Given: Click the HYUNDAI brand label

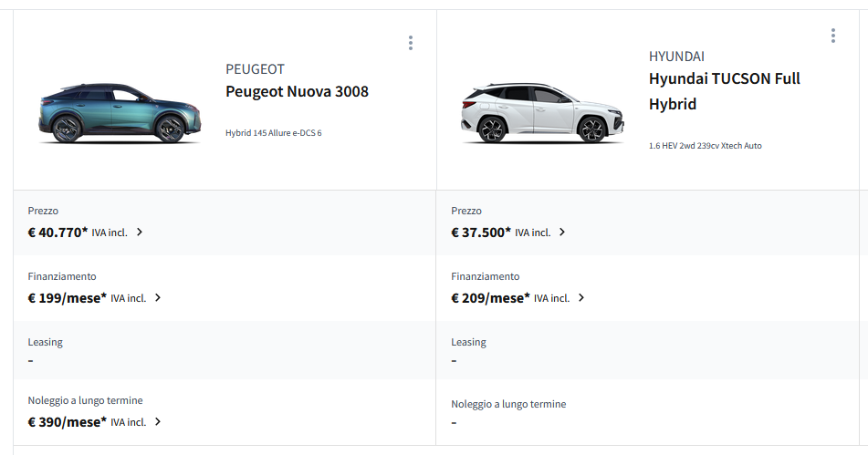Looking at the screenshot, I should tap(676, 57).
